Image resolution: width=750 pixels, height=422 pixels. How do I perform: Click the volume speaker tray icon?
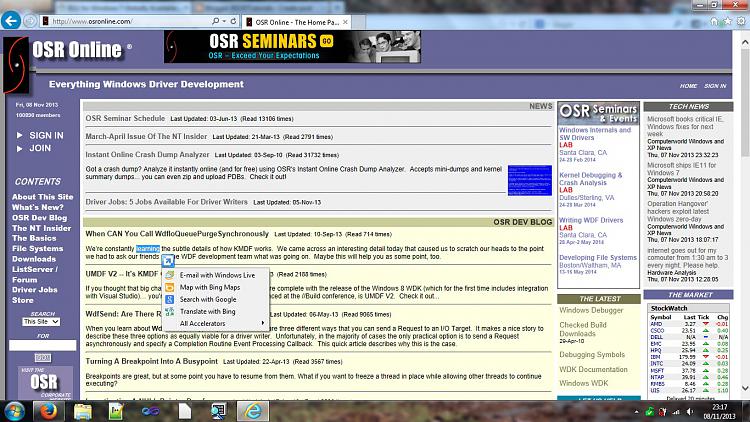pos(690,411)
